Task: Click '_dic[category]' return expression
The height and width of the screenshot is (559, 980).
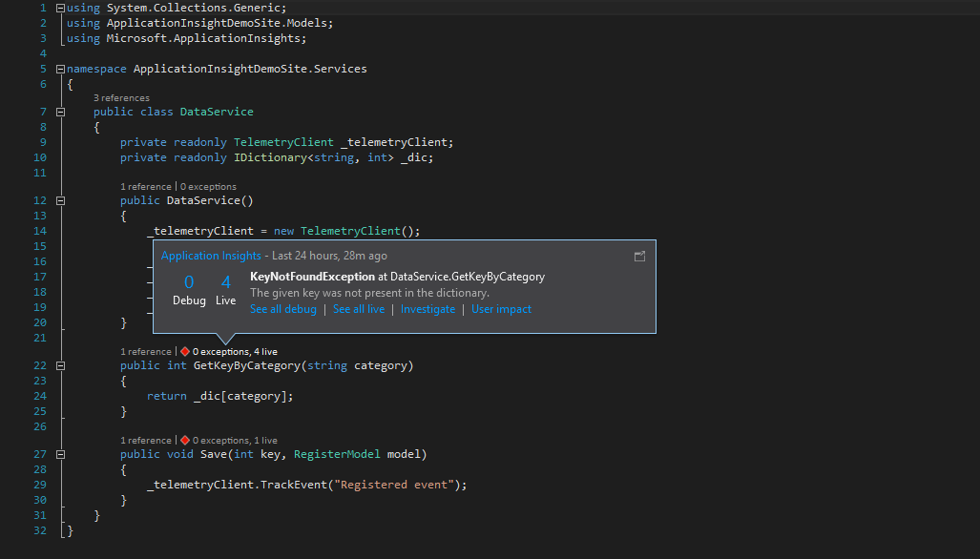Action: [x=240, y=396]
